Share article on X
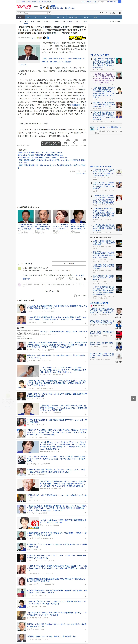 pos(44,38)
